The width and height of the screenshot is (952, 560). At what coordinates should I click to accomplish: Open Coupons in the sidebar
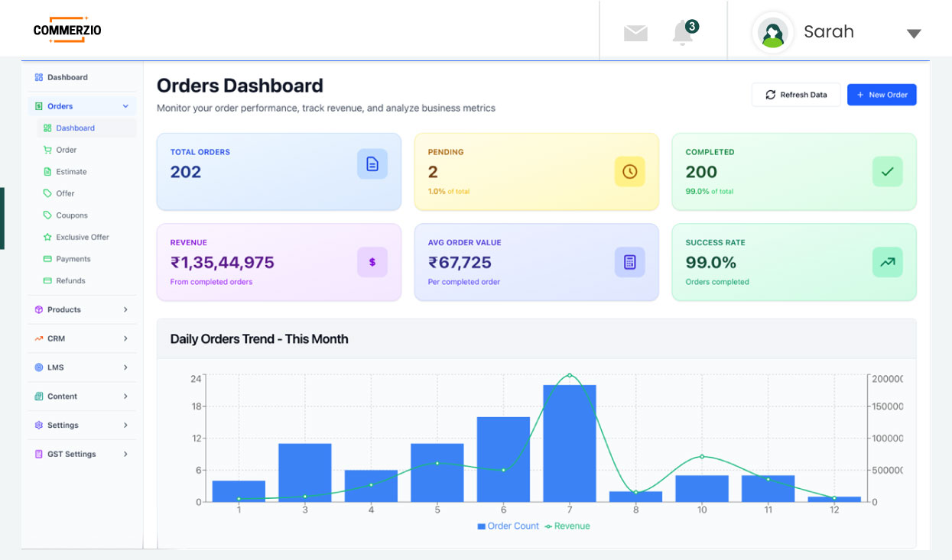click(x=72, y=215)
